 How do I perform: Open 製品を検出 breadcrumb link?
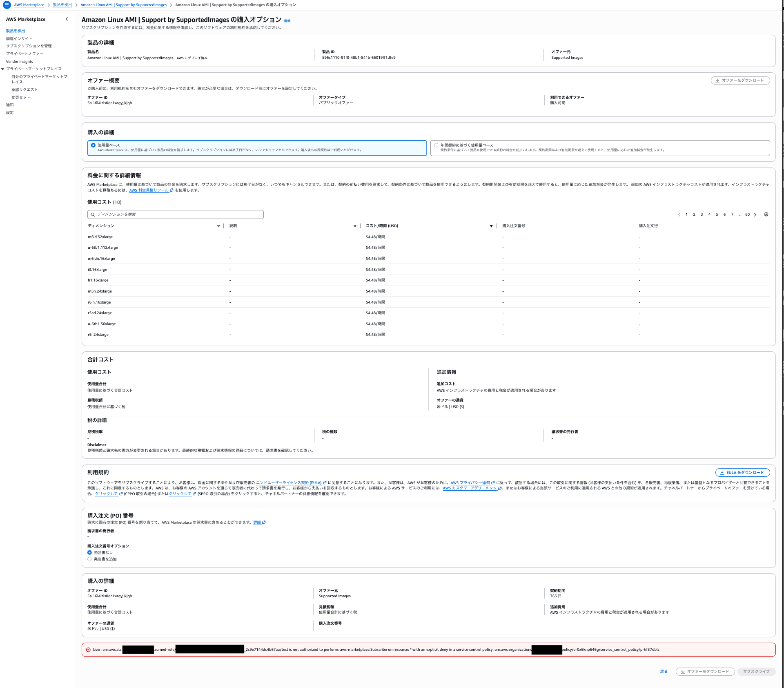point(62,5)
